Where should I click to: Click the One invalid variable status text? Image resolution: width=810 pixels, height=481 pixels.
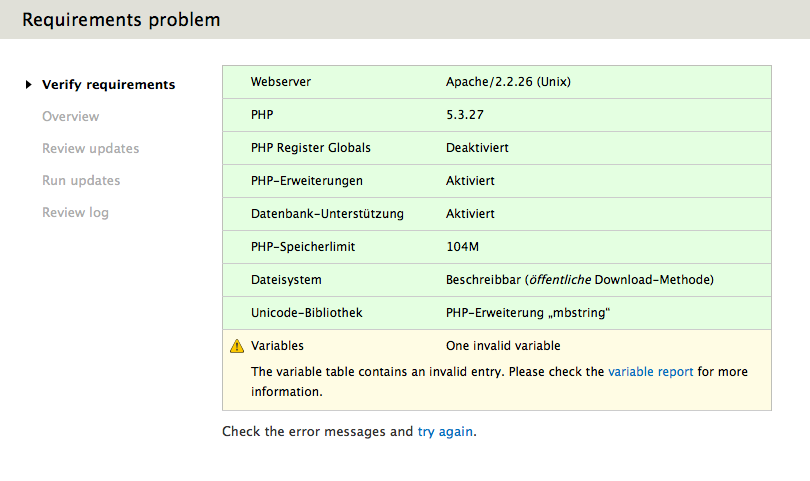(503, 346)
